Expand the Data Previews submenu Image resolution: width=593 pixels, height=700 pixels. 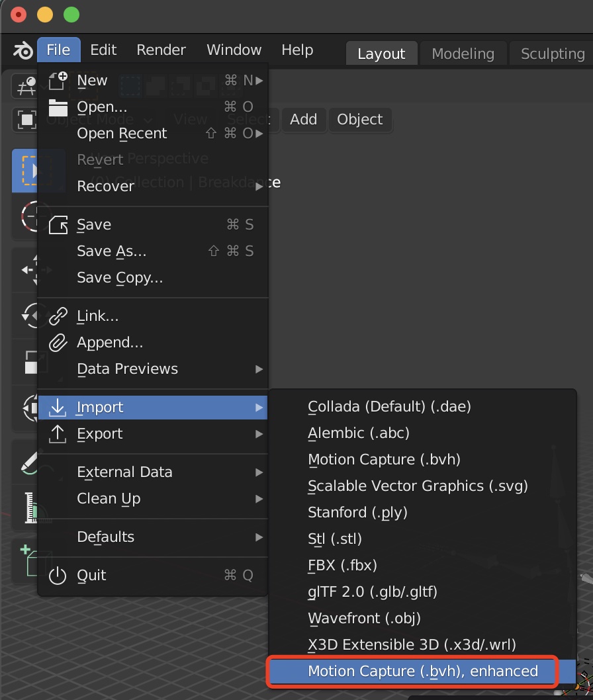153,369
